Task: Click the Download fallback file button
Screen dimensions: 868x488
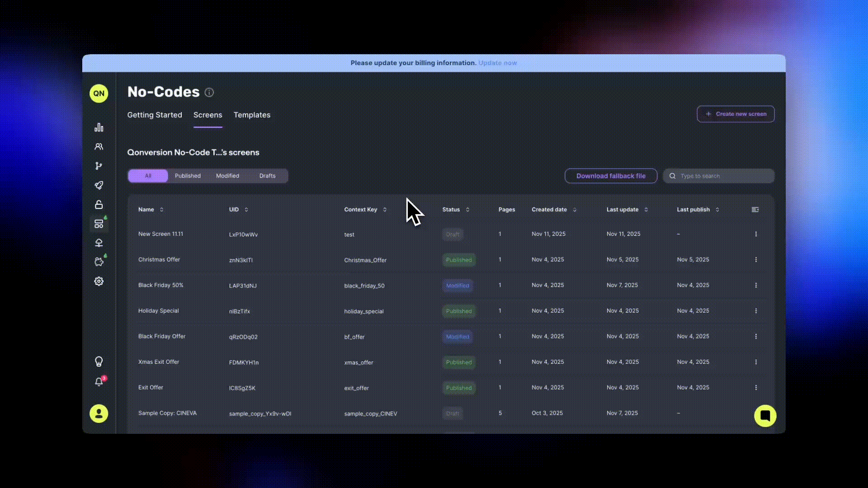Action: tap(611, 176)
